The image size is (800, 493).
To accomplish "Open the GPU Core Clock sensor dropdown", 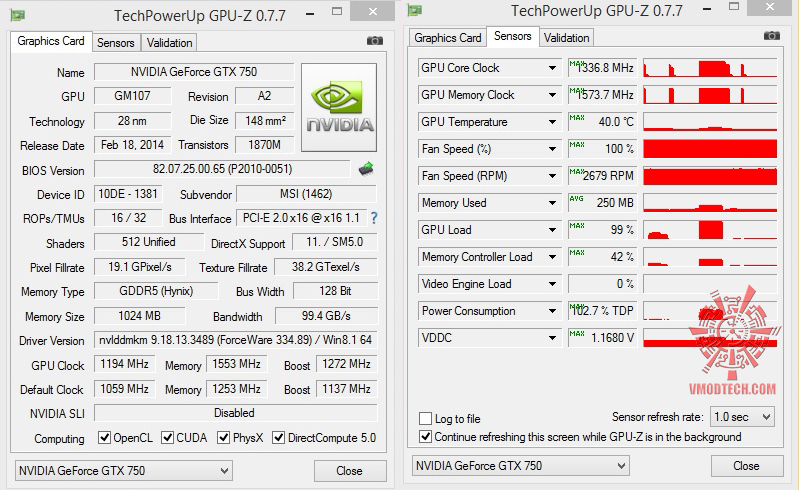I will 552,68.
